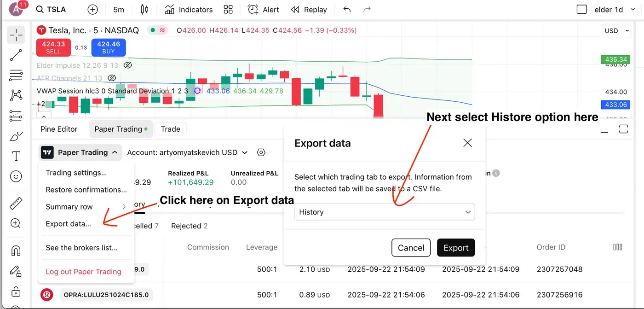Screen dimensions: 644x309
Task: Open the Indicators dialog
Action: (x=189, y=10)
